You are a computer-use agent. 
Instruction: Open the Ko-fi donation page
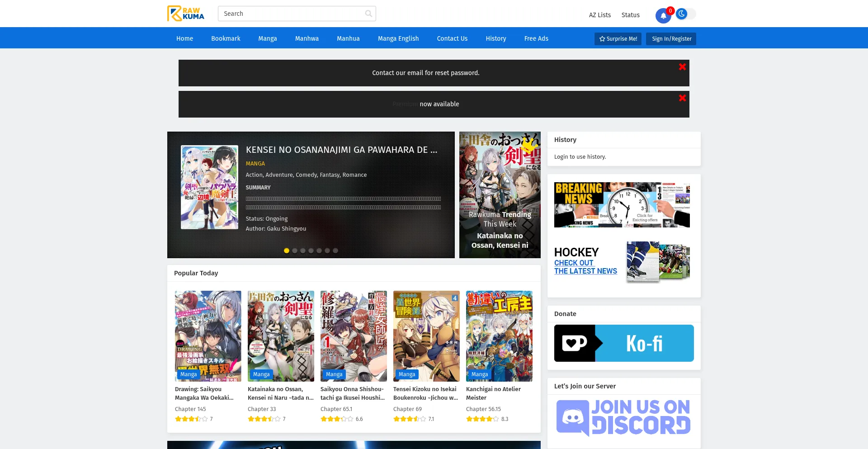tap(623, 343)
